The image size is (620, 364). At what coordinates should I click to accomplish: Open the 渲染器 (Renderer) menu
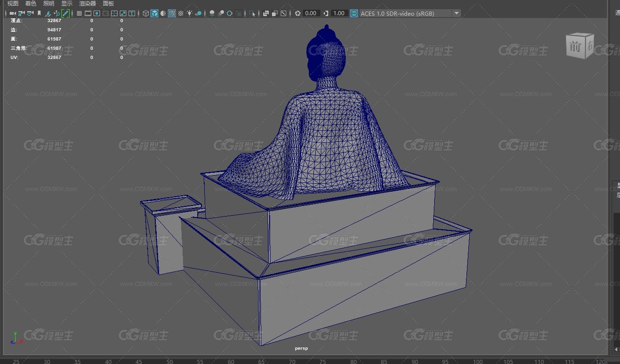88,4
